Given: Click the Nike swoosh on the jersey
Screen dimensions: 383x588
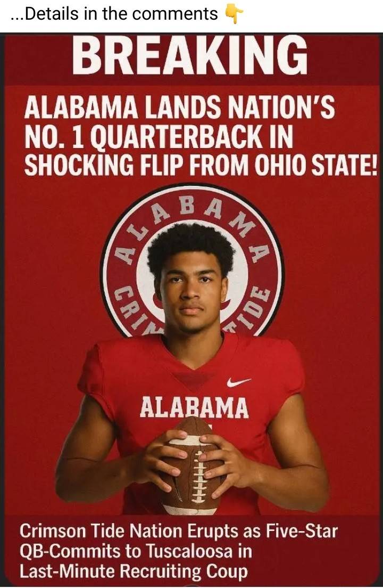Looking at the screenshot, I should (239, 382).
